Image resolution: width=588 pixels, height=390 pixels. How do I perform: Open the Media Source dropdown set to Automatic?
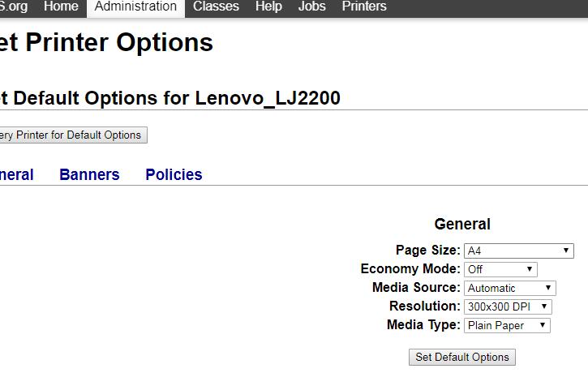pyautogui.click(x=510, y=288)
